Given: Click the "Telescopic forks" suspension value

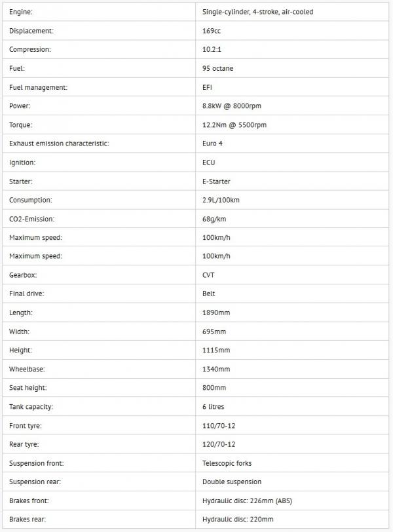Looking at the screenshot, I should [227, 463].
